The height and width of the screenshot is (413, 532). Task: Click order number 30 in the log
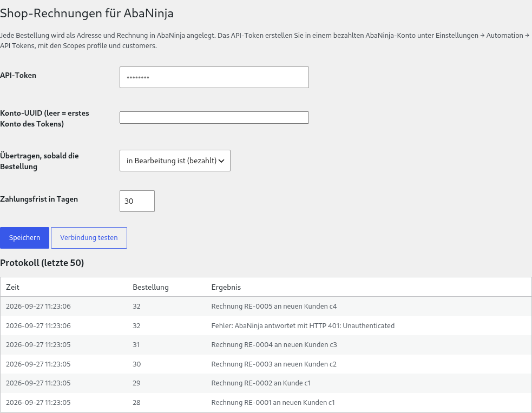point(137,364)
